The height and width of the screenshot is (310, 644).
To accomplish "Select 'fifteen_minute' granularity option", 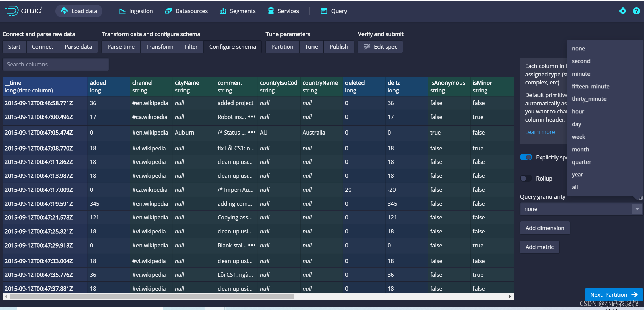I will (605, 86).
